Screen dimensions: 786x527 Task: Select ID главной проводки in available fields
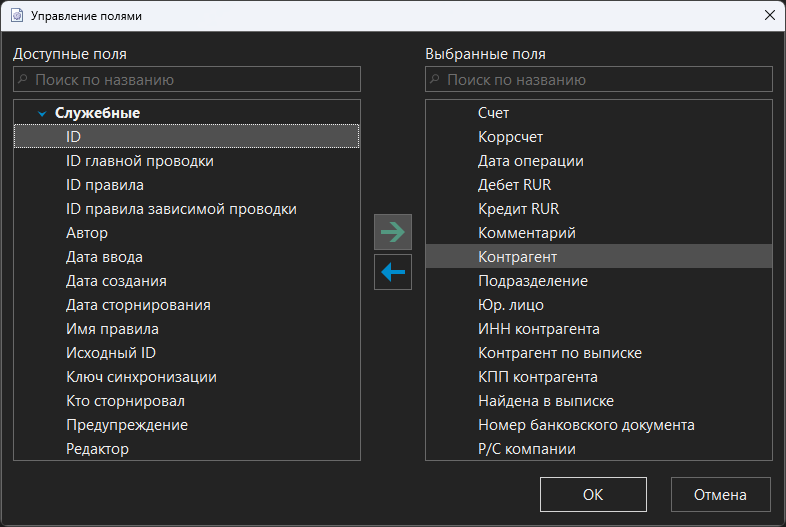coord(139,161)
